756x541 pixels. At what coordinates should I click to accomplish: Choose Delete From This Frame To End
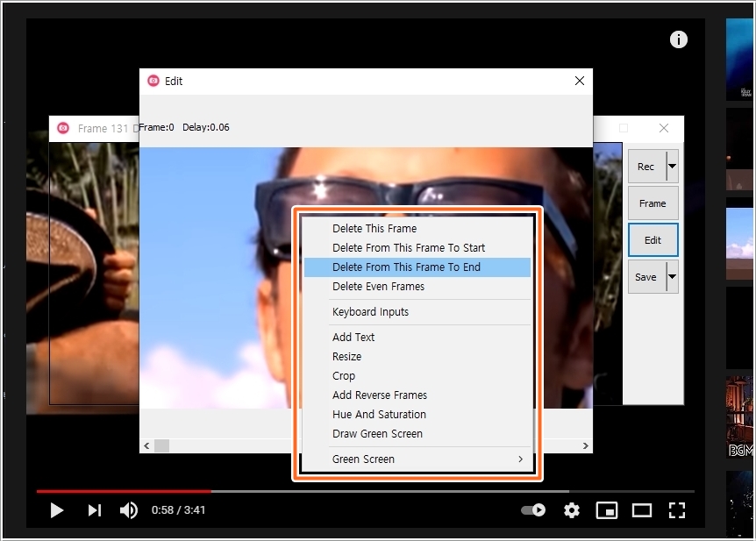417,267
